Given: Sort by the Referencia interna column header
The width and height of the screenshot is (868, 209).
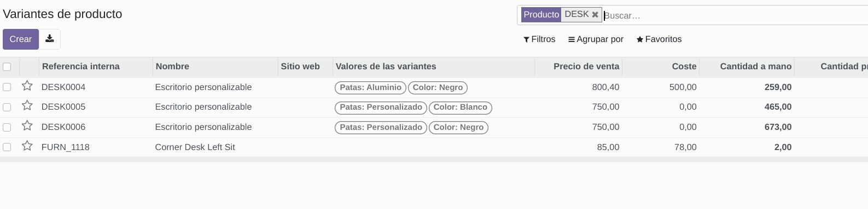Looking at the screenshot, I should coord(81,66).
